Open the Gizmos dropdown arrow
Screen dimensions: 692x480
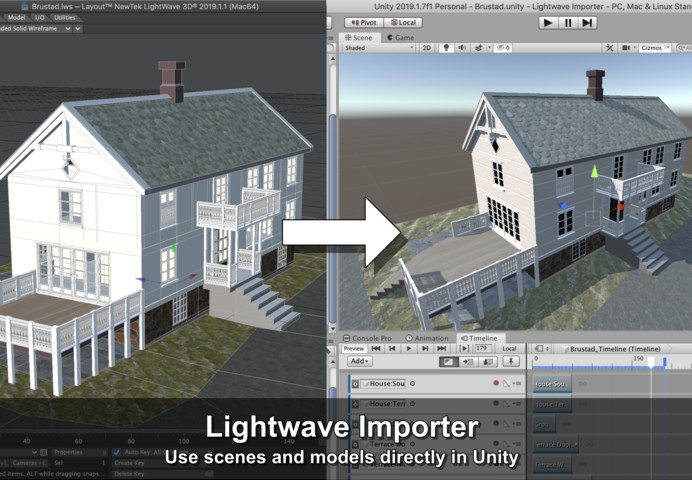pos(668,48)
